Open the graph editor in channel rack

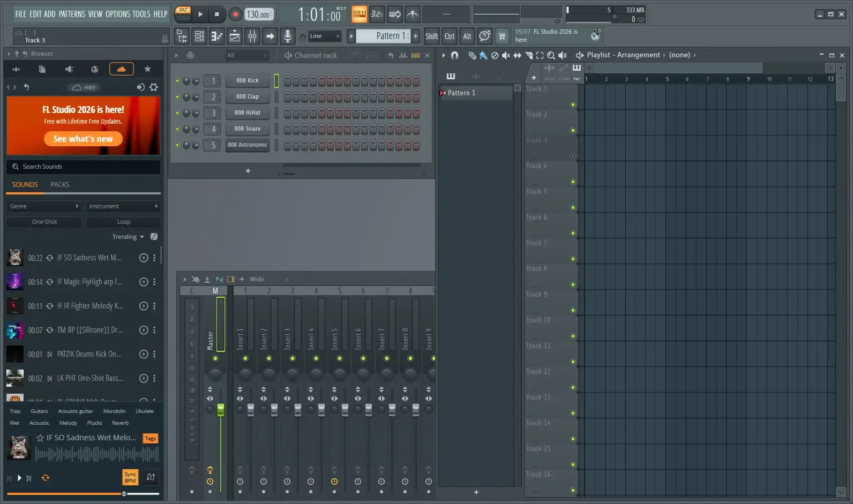pos(403,55)
